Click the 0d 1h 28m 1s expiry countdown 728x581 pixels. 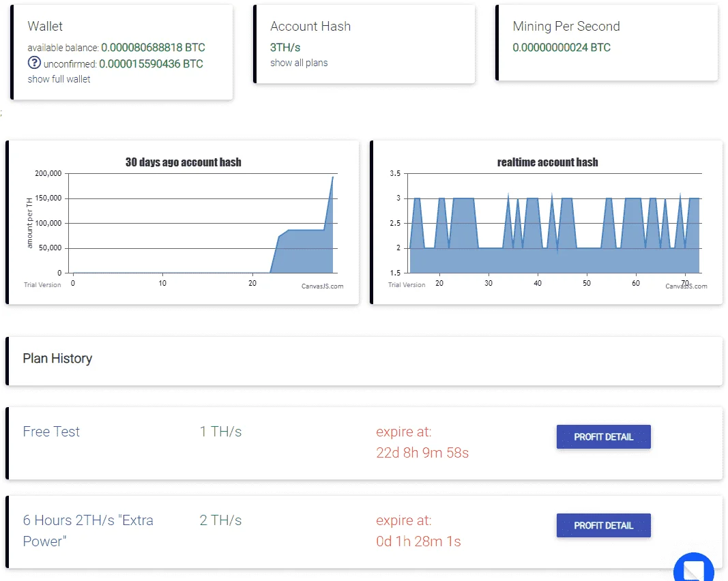point(418,541)
